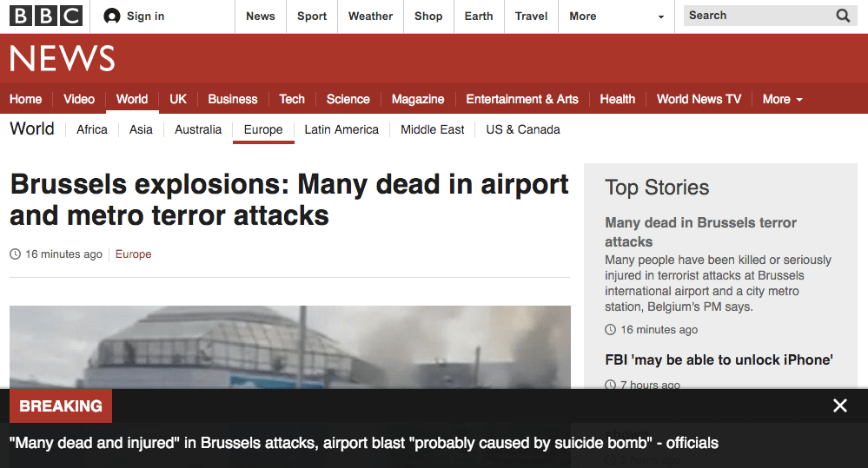Expand the red navigation More menu

click(x=782, y=99)
